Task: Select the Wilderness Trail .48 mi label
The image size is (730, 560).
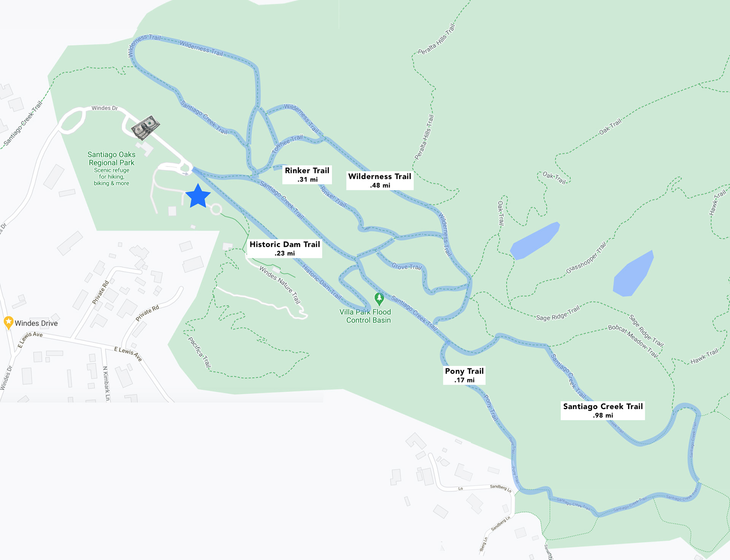Action: tap(380, 181)
